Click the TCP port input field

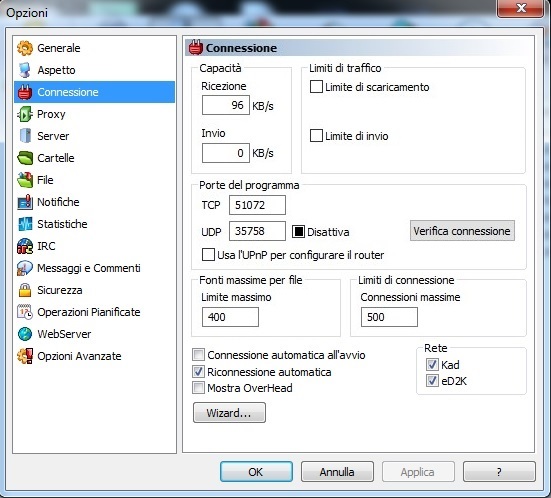point(257,205)
